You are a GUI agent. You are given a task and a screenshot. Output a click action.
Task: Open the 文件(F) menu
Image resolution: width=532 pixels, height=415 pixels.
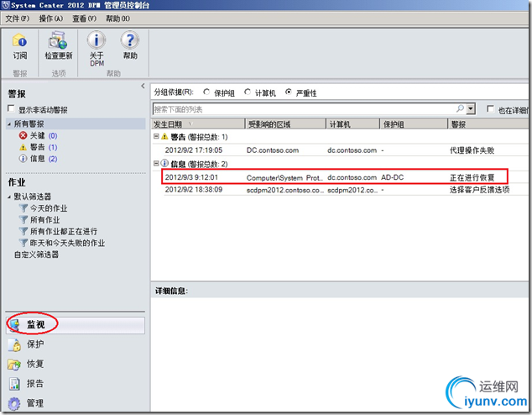(18, 18)
